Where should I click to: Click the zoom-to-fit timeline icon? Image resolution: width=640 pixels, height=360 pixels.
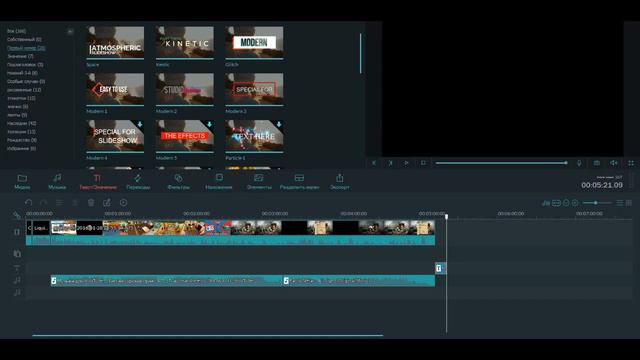[x=556, y=203]
